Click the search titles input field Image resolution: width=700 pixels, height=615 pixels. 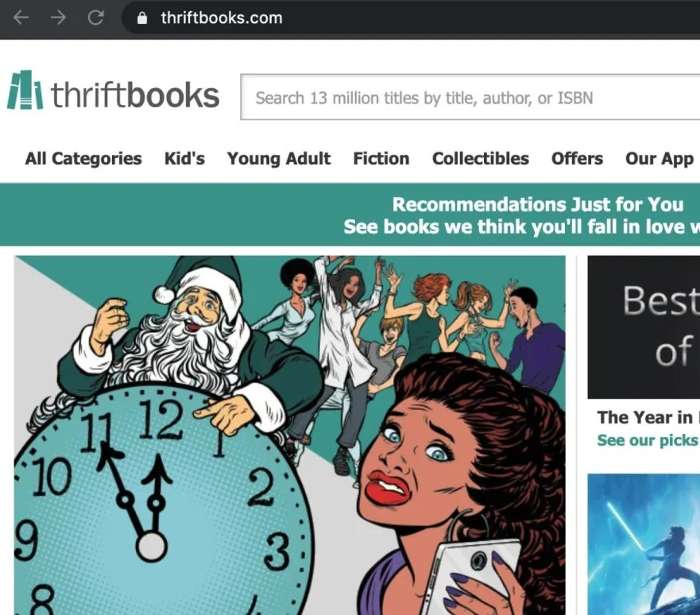click(470, 97)
